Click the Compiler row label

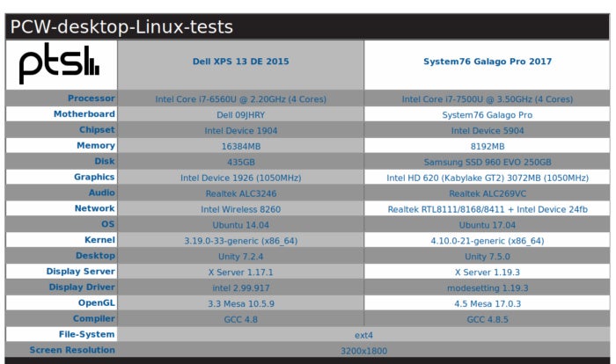pyautogui.click(x=94, y=318)
